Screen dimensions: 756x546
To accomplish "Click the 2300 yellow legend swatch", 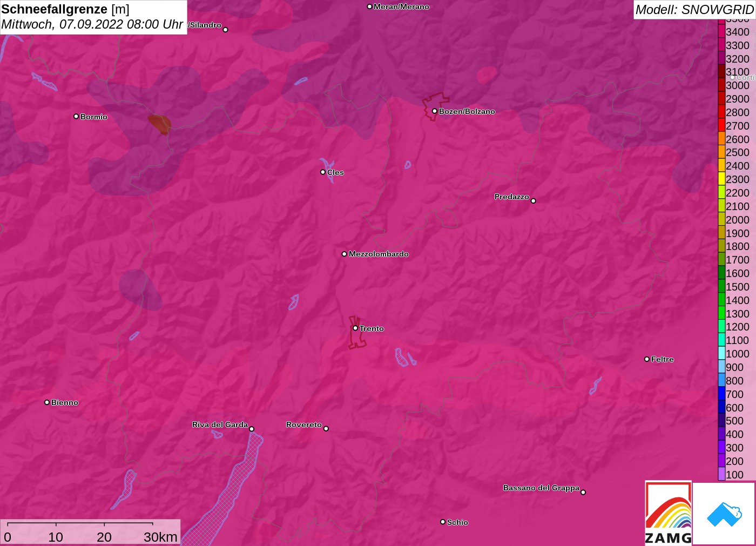I will [721, 179].
